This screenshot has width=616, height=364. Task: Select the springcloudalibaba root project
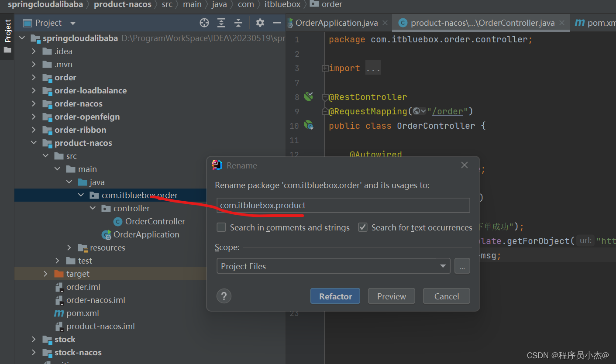click(x=80, y=38)
